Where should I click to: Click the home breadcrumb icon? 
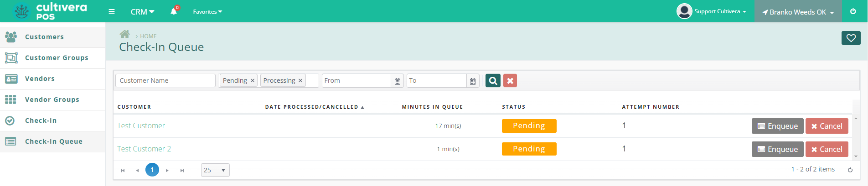[x=124, y=34]
